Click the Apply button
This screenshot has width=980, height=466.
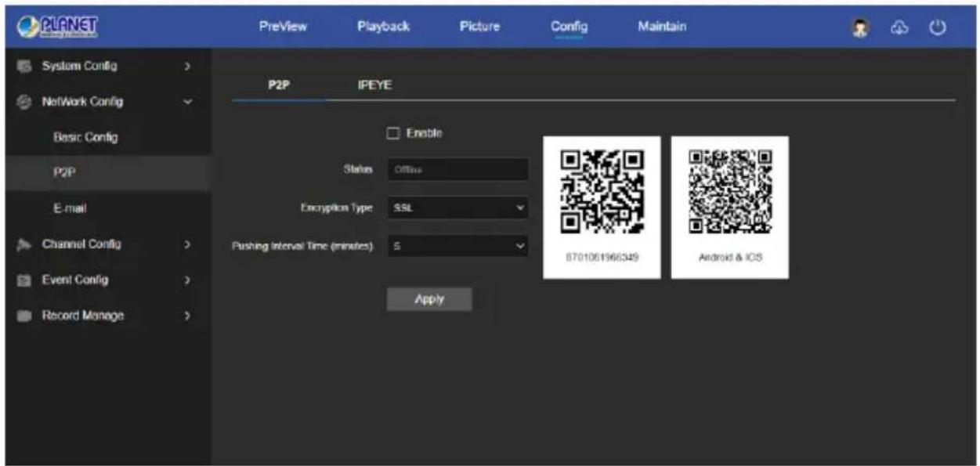coord(429,299)
